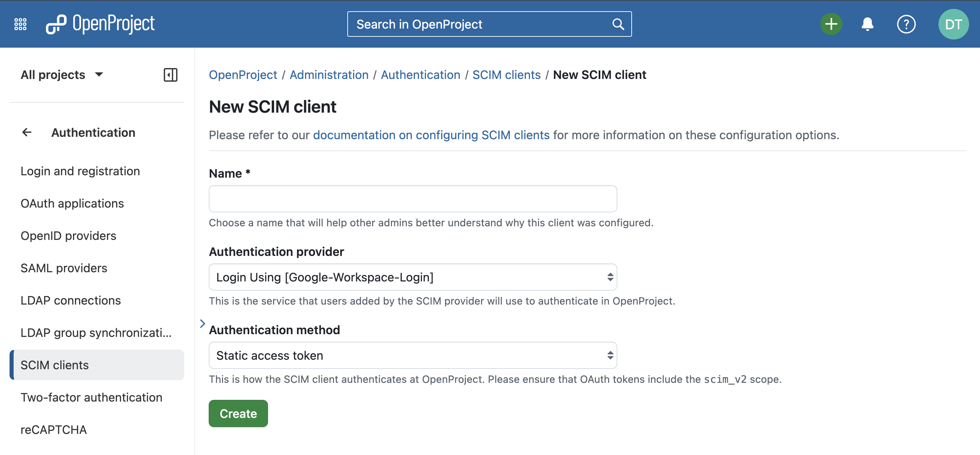Open the apps grid menu
This screenshot has width=980, height=455.
pyautogui.click(x=20, y=23)
